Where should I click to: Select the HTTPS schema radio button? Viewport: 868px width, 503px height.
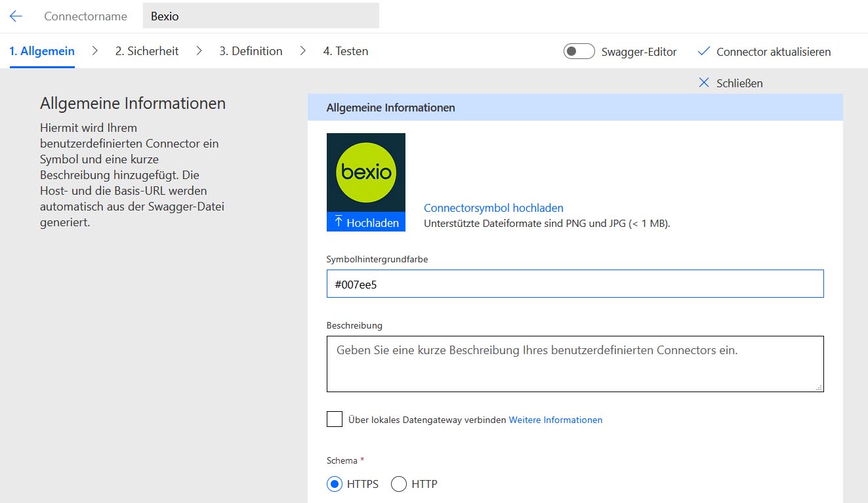tap(335, 484)
